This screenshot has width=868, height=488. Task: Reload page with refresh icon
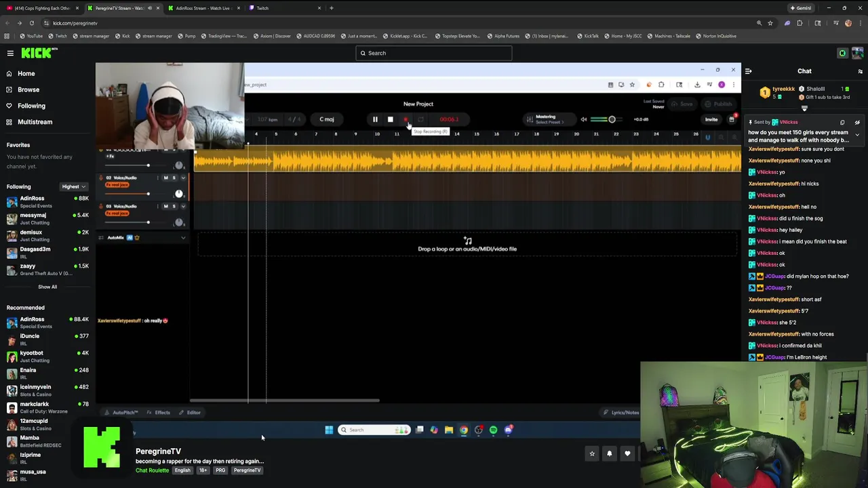click(x=31, y=23)
